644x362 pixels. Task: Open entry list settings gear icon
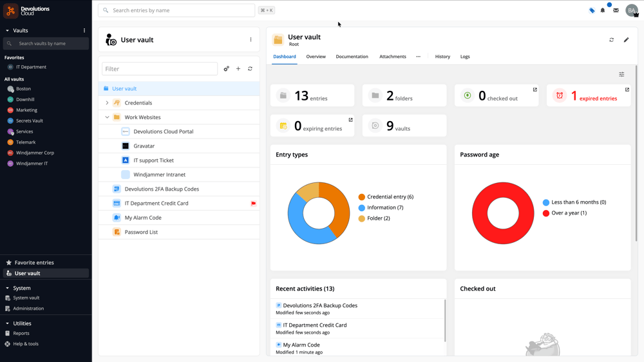tap(226, 69)
